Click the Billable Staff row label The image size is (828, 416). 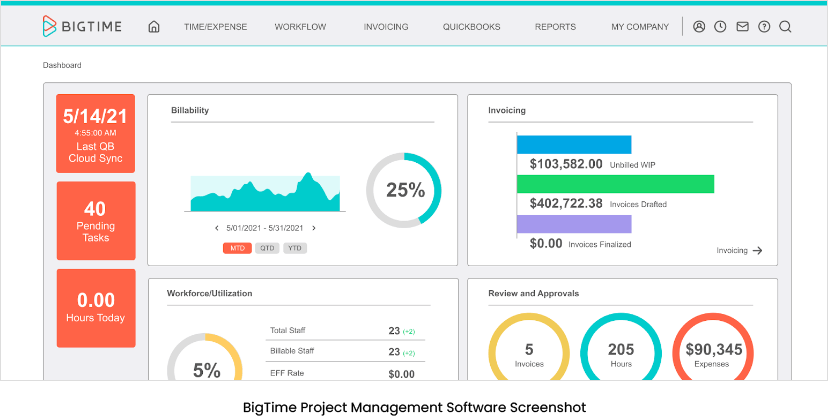point(292,351)
